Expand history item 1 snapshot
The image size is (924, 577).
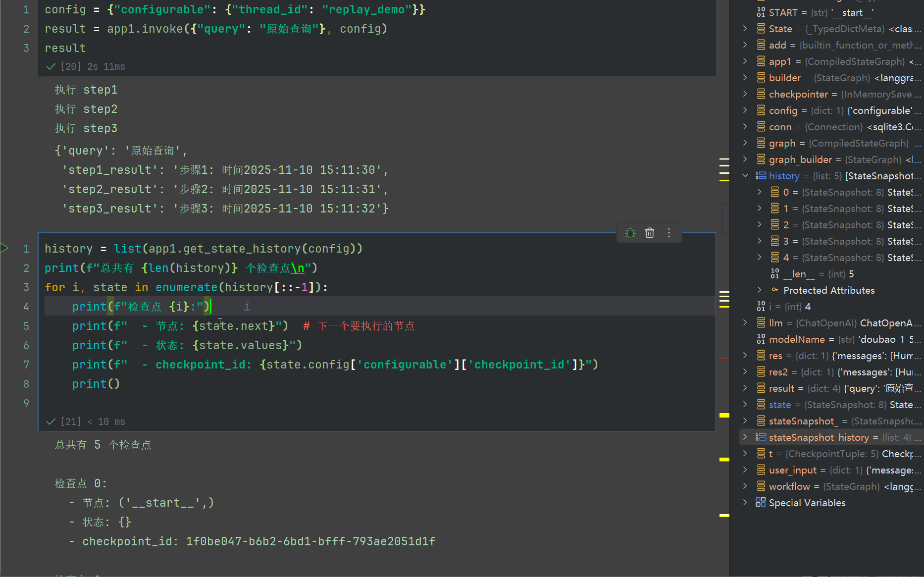[759, 209]
